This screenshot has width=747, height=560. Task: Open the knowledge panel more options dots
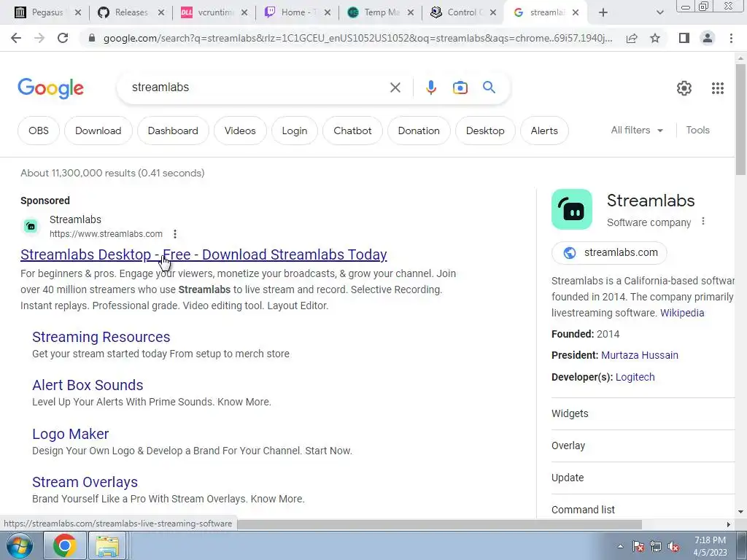click(x=703, y=222)
